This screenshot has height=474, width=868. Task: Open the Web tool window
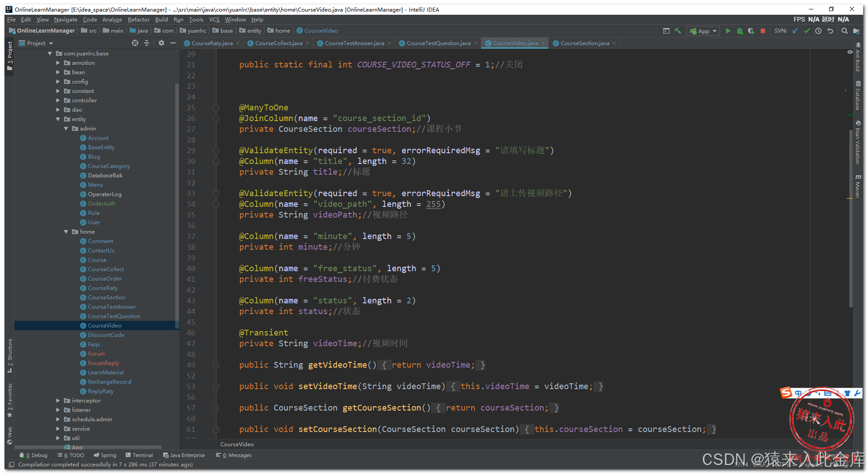tap(10, 436)
